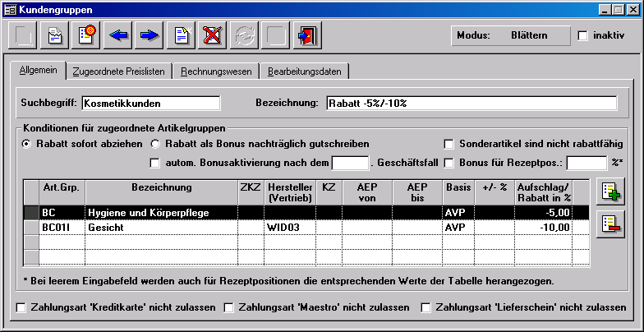
Task: Create a new record document icon
Action: point(181,35)
